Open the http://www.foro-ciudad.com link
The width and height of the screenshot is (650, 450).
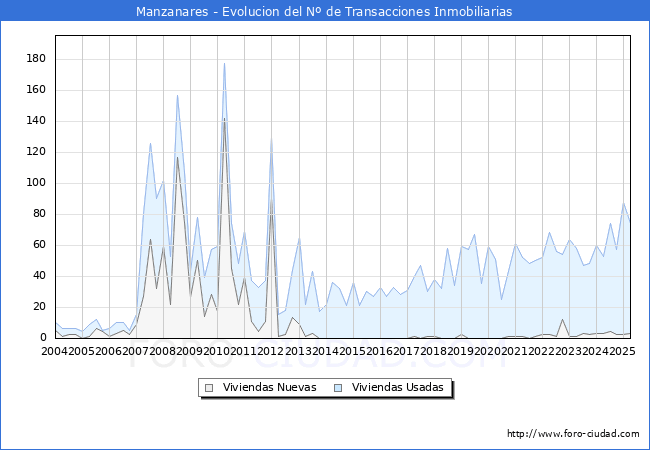573,434
